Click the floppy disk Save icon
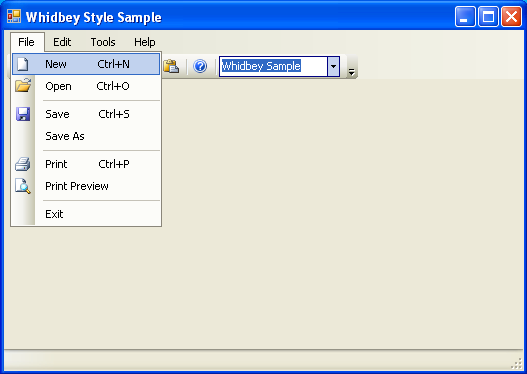Viewport: 527px width, 374px height. click(23, 114)
